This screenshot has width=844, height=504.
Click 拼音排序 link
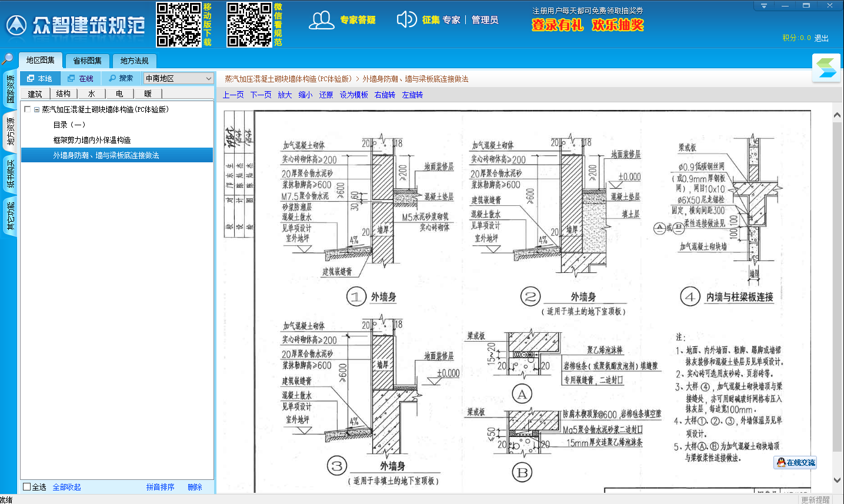(161, 487)
